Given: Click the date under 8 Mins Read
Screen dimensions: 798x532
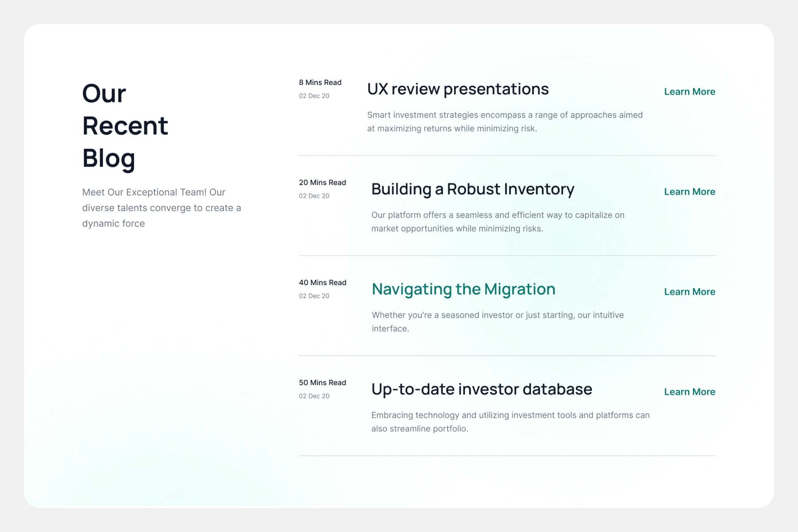Looking at the screenshot, I should click(x=314, y=96).
